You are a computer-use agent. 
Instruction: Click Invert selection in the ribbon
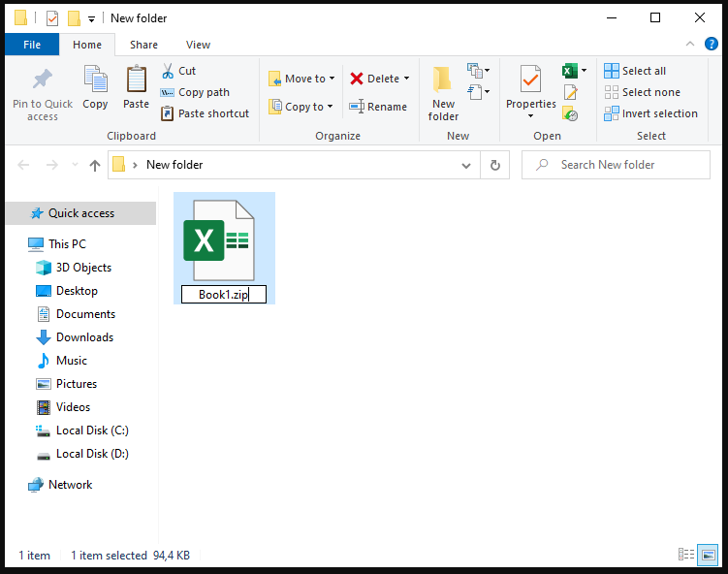[x=650, y=113]
